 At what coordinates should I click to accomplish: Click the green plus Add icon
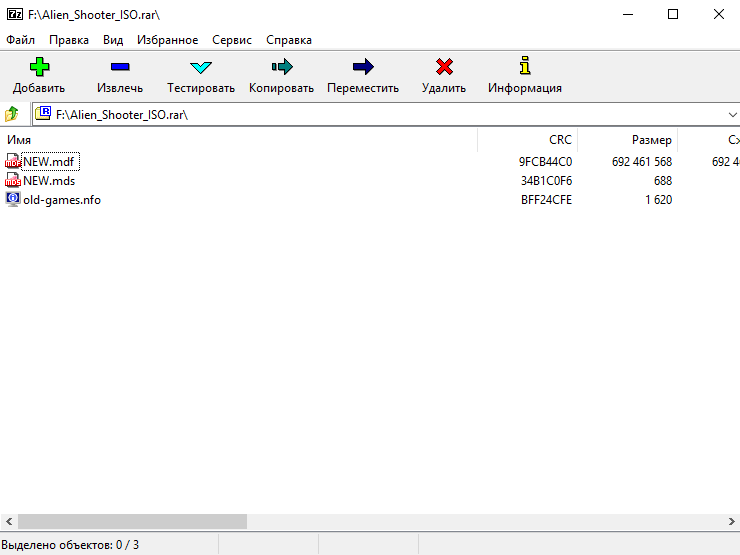point(39,67)
